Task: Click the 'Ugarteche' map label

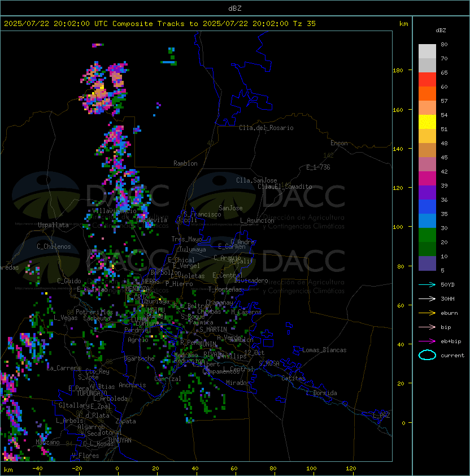Action: (140, 358)
